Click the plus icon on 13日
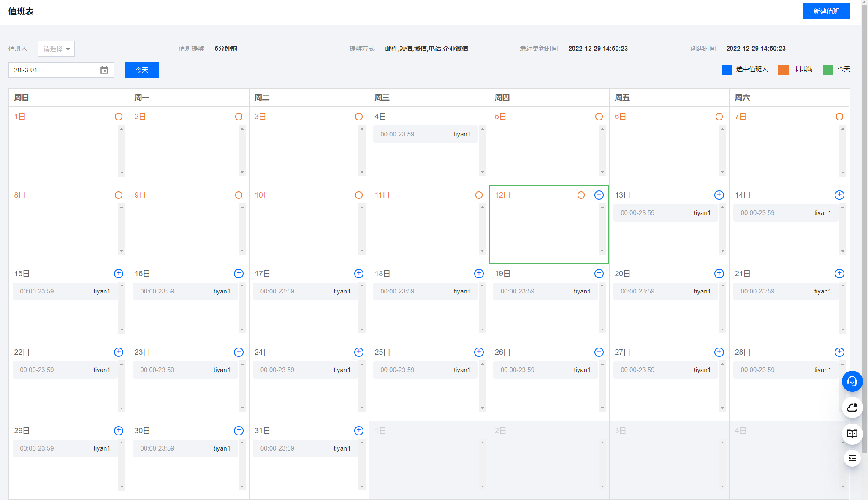Viewport: 868px width, 500px height. pos(719,195)
